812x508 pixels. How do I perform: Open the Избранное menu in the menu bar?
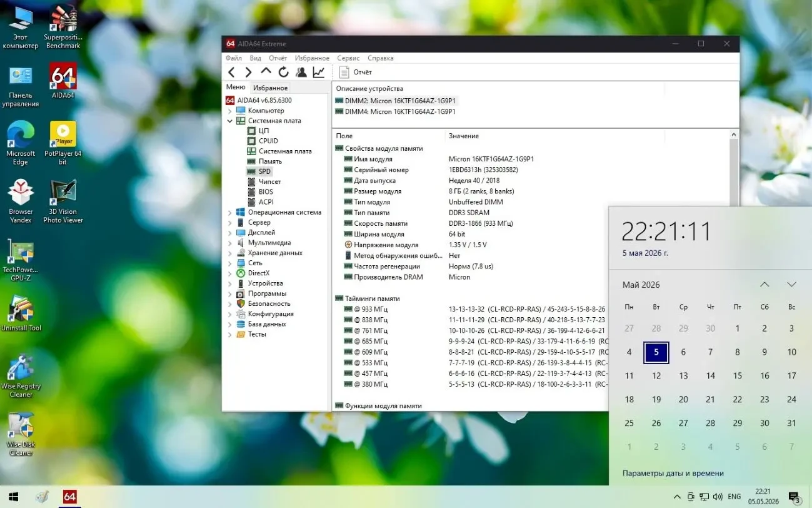[312, 58]
